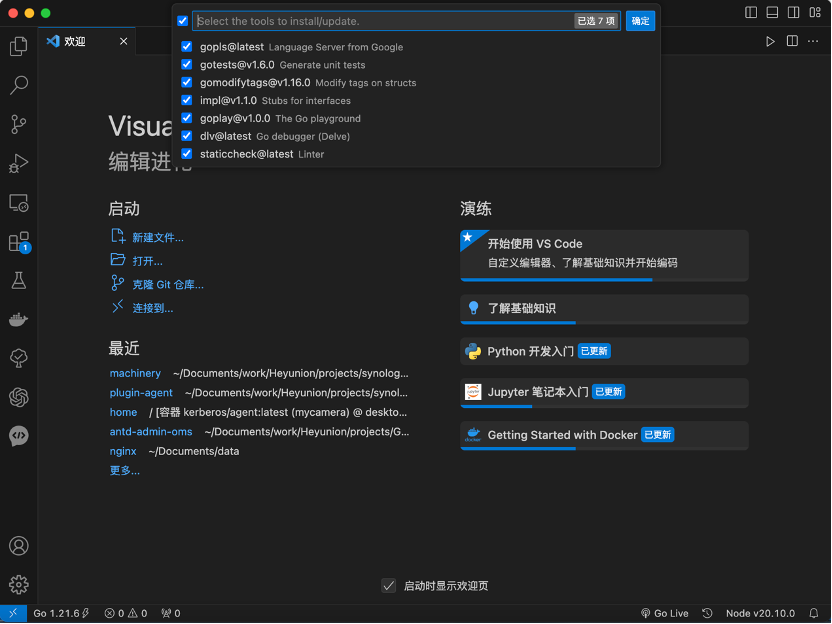Click 新建文件... link
This screenshot has width=832, height=624.
[158, 238]
